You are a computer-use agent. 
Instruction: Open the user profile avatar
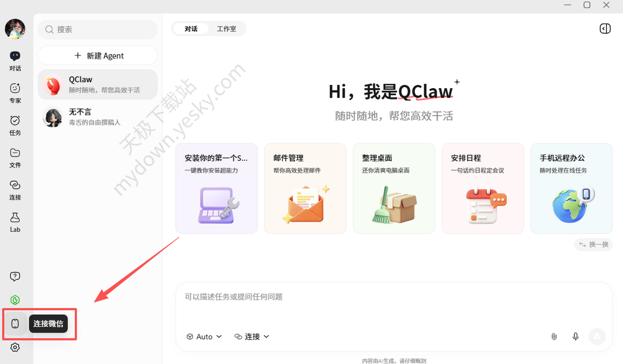15,29
